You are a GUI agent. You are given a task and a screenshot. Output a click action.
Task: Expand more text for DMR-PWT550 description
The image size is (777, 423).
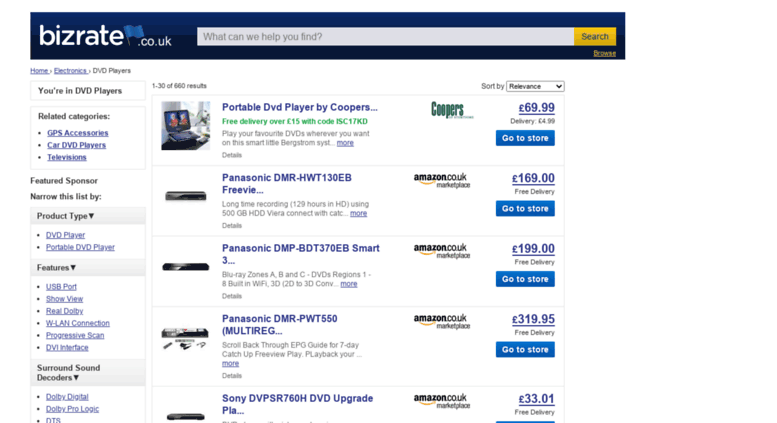click(230, 364)
